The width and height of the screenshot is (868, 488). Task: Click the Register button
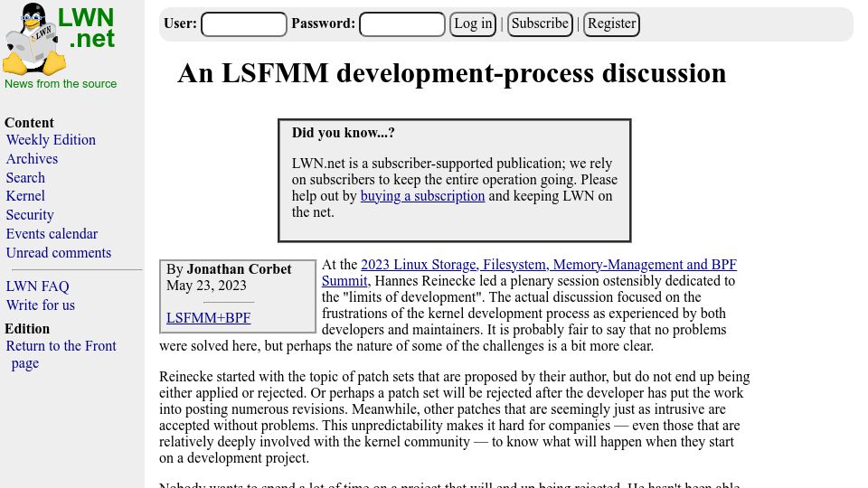coord(612,24)
